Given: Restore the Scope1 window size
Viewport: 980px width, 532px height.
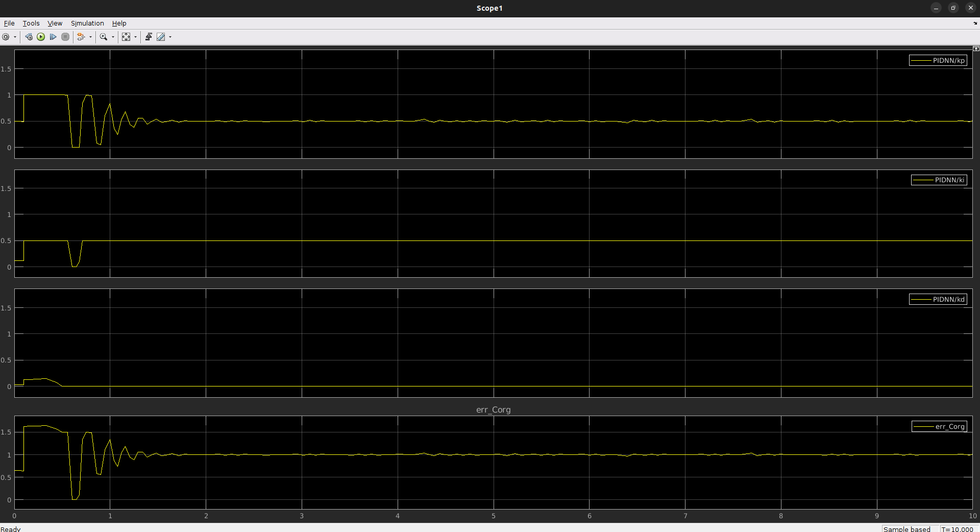Looking at the screenshot, I should [x=953, y=8].
